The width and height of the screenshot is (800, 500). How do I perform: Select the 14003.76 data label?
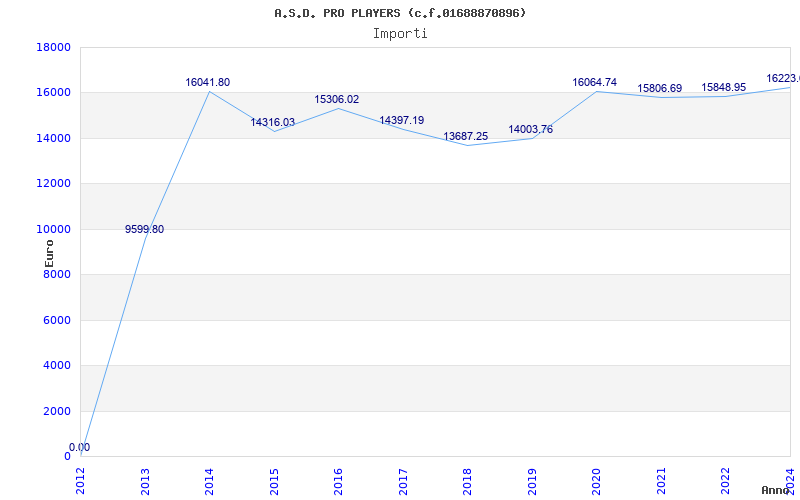pos(531,130)
